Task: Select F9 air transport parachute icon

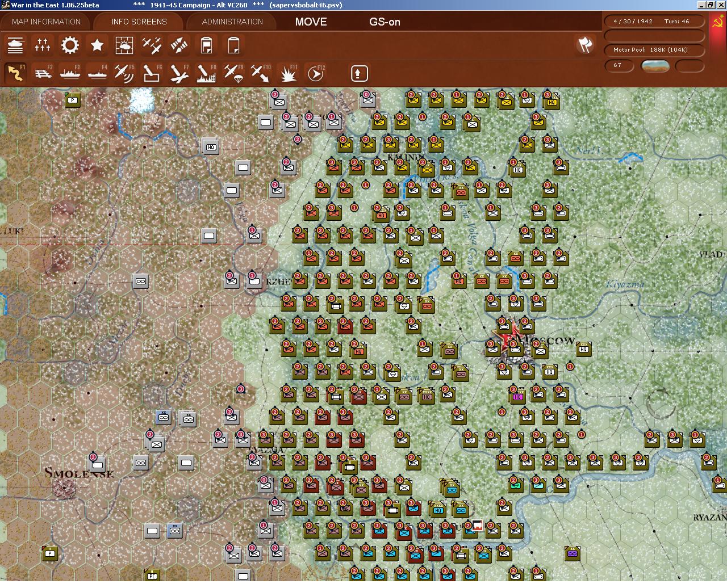Action: click(233, 73)
